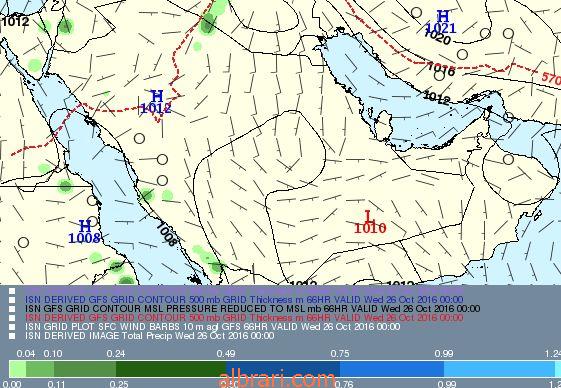Click the H 1008 high-pressure symbol

pyautogui.click(x=84, y=232)
